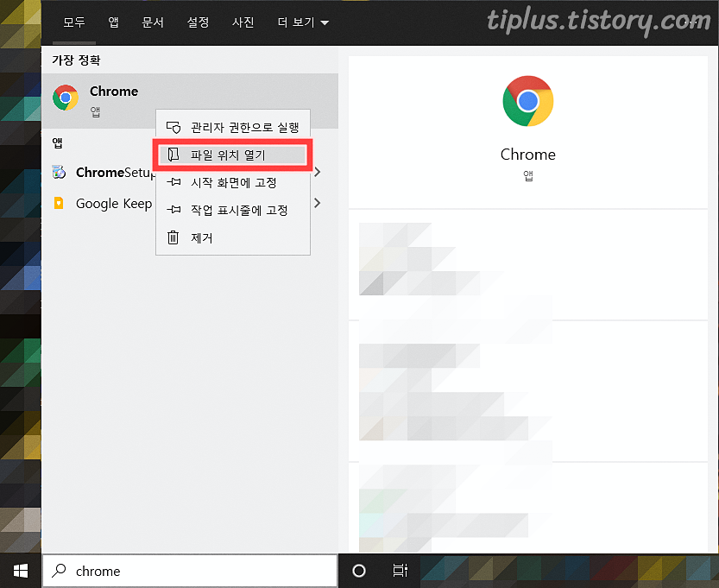
Task: Select 작업 표시줄에 고정 menu entry
Action: tap(233, 210)
